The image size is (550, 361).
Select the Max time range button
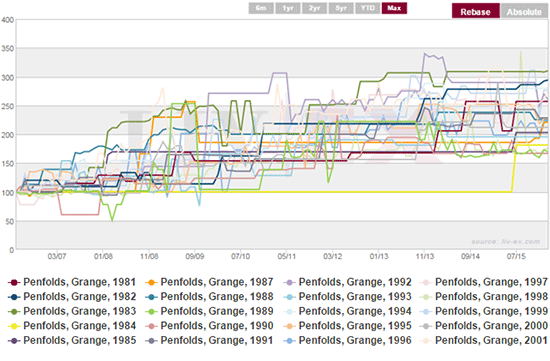click(x=395, y=8)
